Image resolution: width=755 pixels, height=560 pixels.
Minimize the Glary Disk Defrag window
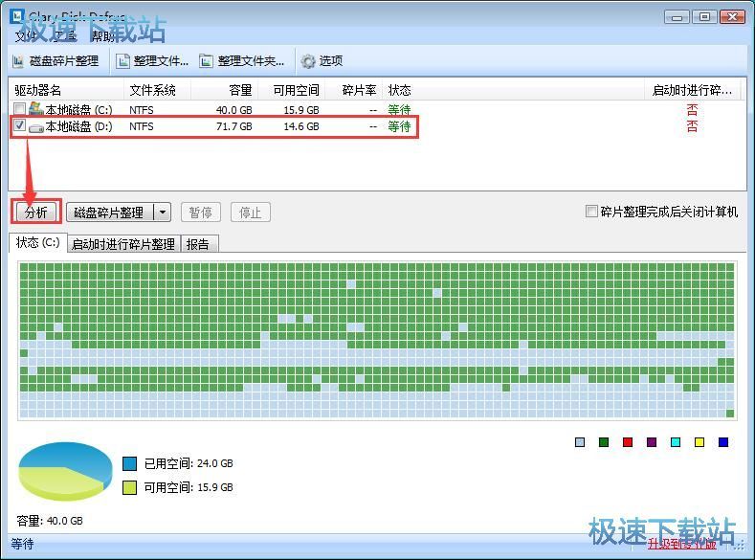[x=677, y=17]
